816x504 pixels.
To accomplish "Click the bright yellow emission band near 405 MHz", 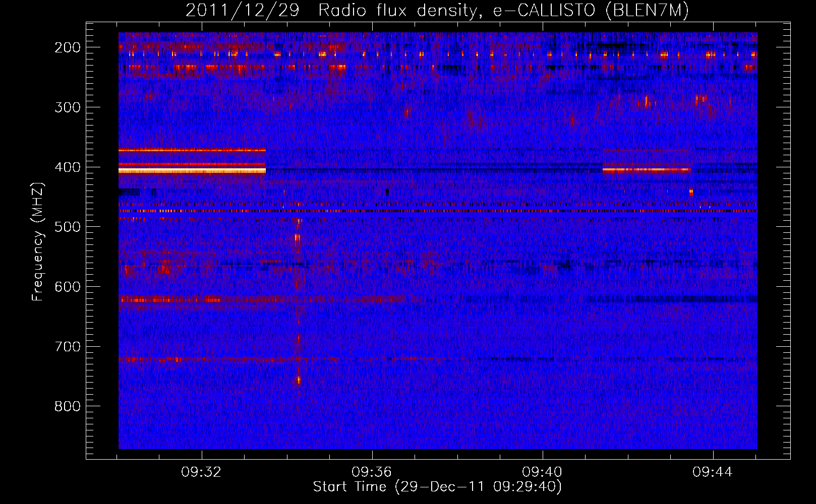I will (192, 171).
